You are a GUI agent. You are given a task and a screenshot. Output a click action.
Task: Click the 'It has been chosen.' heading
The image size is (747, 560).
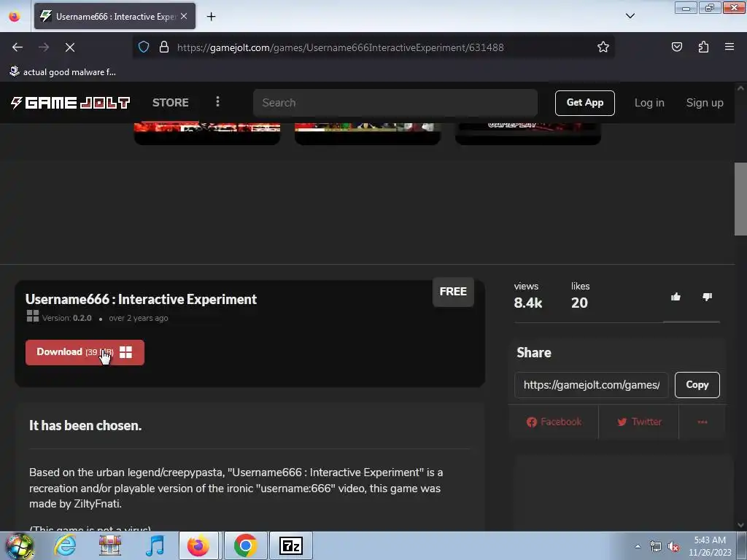[x=85, y=425]
